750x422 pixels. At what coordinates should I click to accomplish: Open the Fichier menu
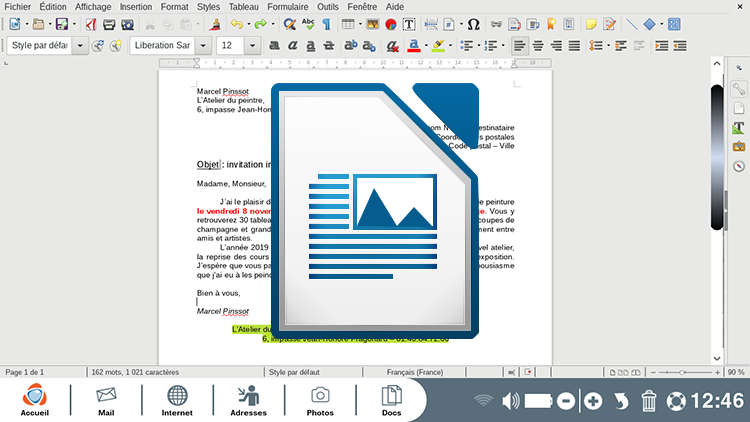[17, 7]
